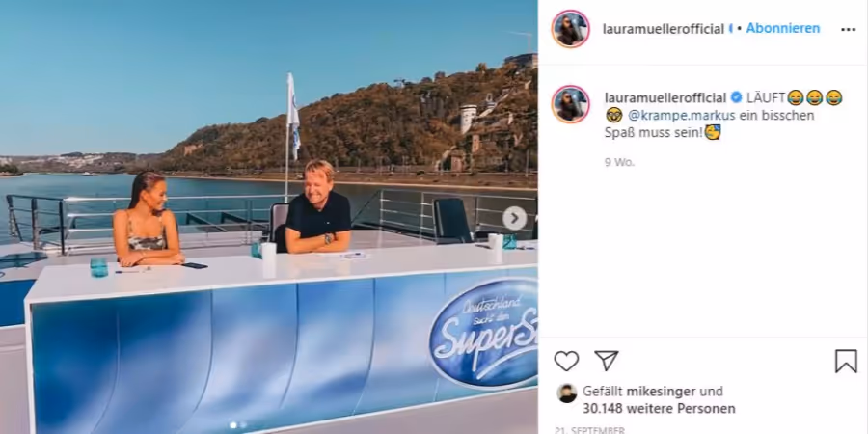This screenshot has height=434, width=868.
Task: View the 30.148 weitere Personen likes list
Action: point(659,409)
